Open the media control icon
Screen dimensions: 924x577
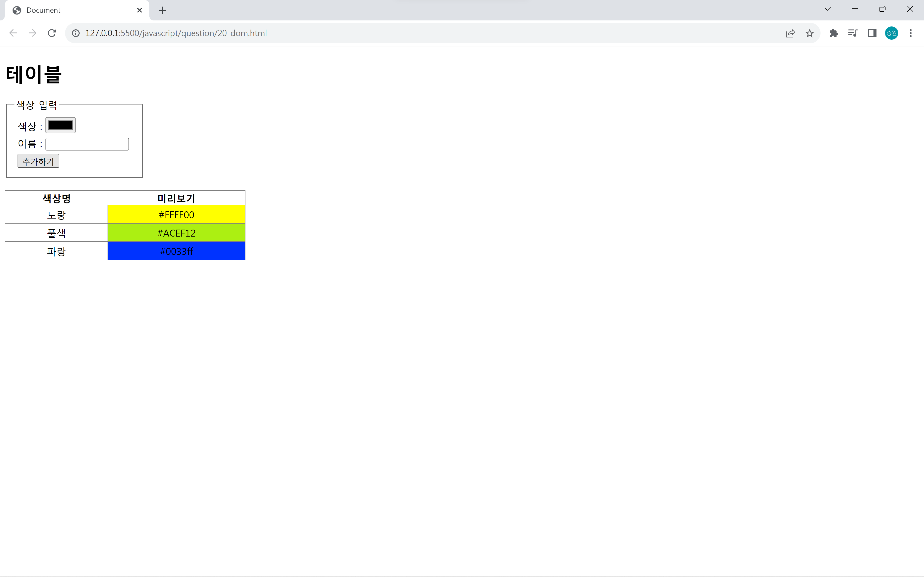coord(853,33)
